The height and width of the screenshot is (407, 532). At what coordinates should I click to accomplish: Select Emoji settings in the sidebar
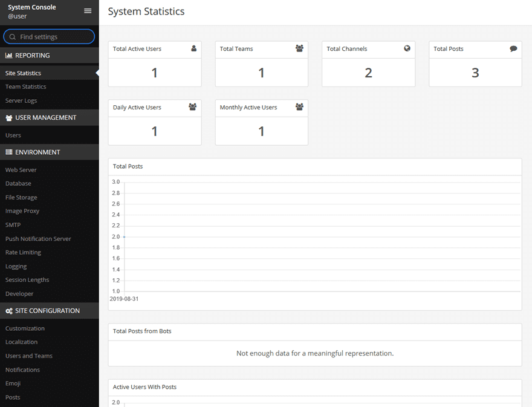coord(13,383)
